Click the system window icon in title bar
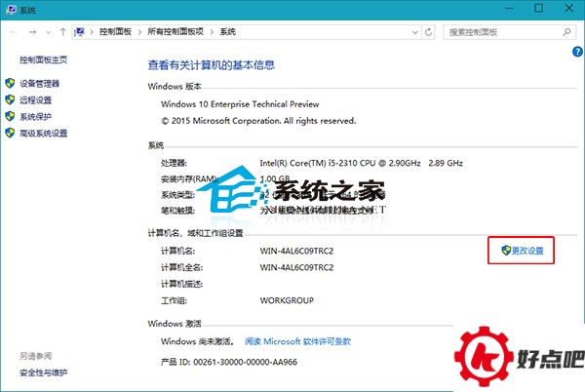Image resolution: width=585 pixels, height=392 pixels. tap(11, 10)
